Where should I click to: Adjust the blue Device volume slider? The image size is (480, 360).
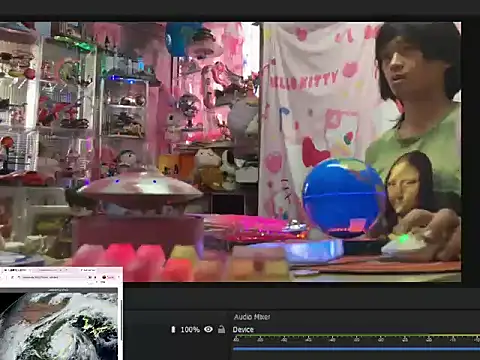coord(356,349)
